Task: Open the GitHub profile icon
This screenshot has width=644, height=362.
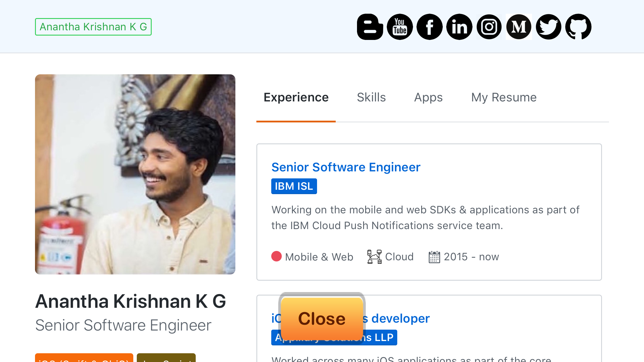Action: (578, 27)
